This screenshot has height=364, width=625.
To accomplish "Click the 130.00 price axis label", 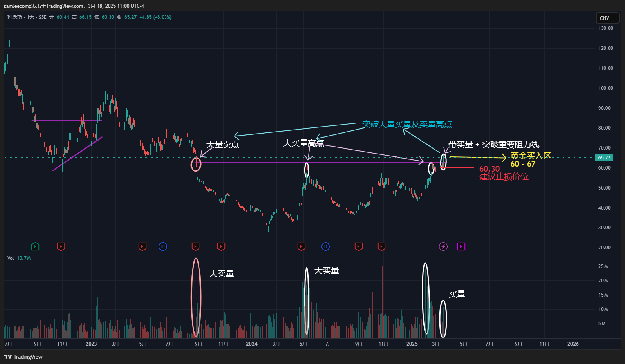I will click(x=606, y=28).
